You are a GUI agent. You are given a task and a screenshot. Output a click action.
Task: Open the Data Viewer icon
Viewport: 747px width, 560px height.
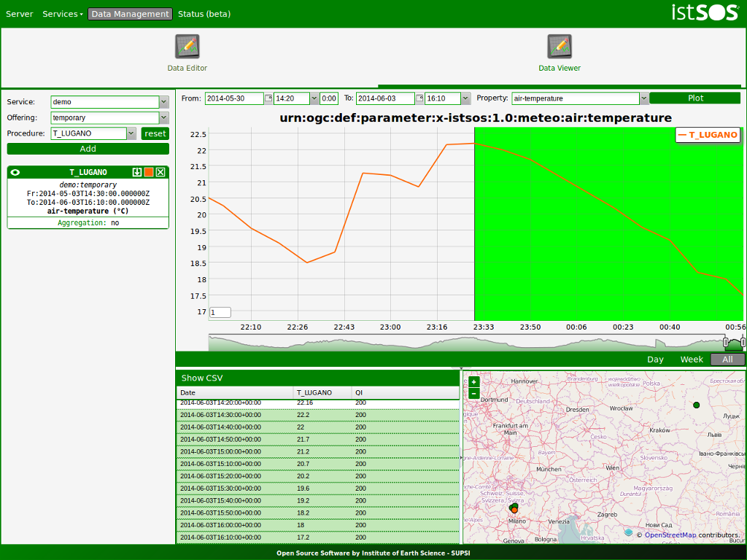(560, 46)
